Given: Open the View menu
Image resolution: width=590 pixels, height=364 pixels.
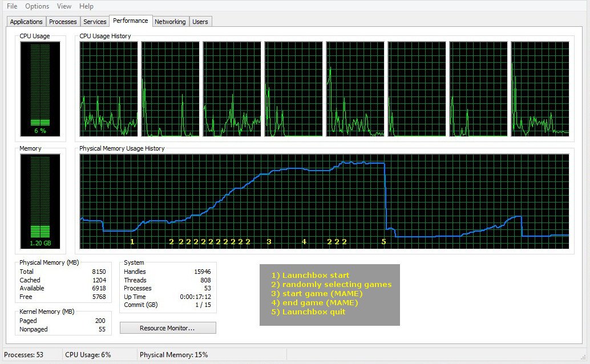Looking at the screenshot, I should pos(64,6).
